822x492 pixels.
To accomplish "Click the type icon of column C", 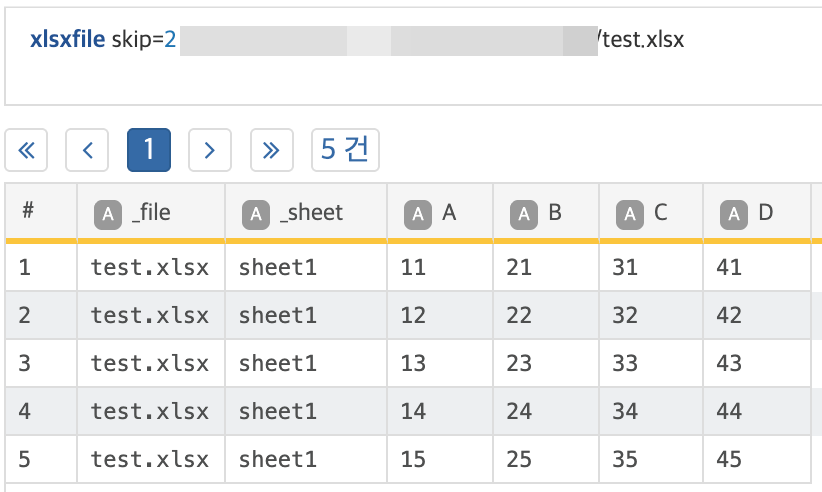I will (x=630, y=213).
